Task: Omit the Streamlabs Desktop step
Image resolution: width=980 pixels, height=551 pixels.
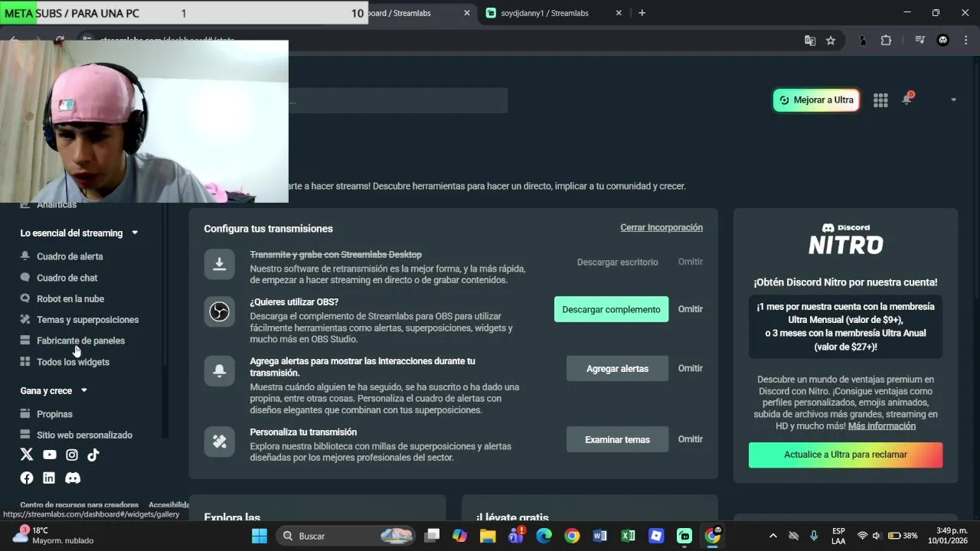Action: click(x=690, y=262)
